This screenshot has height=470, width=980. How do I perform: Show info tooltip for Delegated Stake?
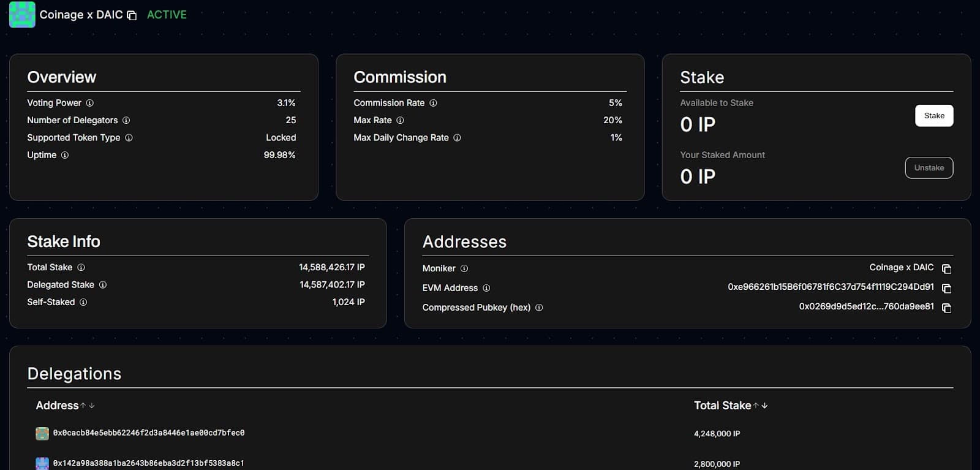click(x=103, y=285)
